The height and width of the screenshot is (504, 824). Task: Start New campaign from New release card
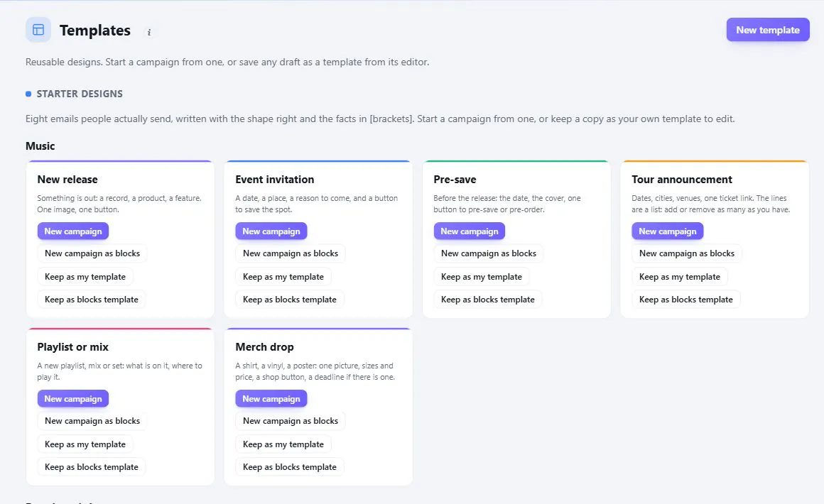point(73,231)
